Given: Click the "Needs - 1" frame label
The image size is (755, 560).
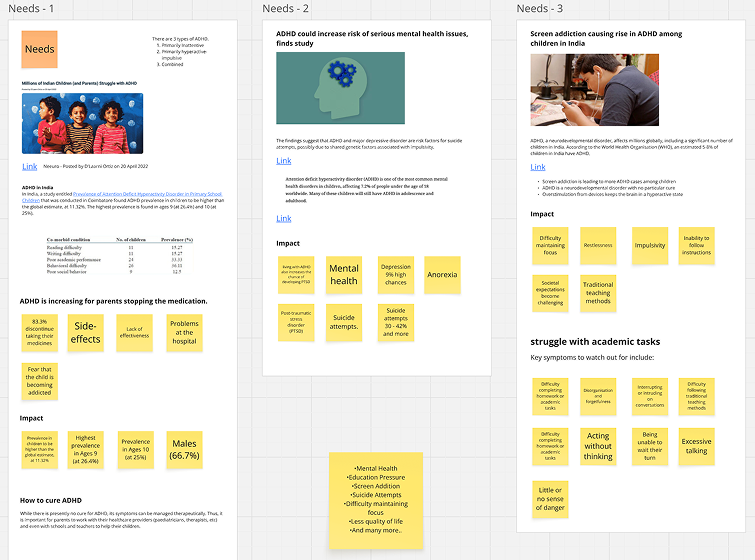Looking at the screenshot, I should click(32, 9).
